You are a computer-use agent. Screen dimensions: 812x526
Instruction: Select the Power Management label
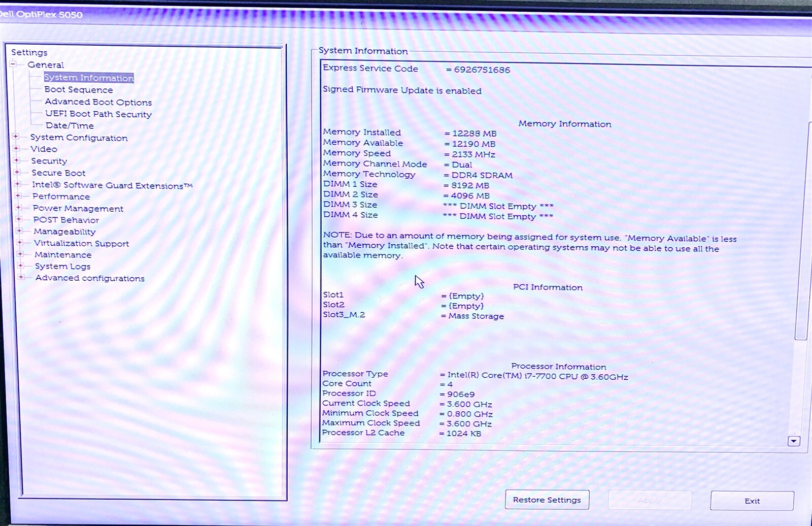click(78, 208)
